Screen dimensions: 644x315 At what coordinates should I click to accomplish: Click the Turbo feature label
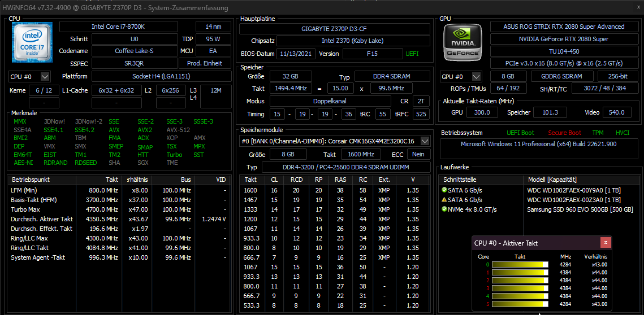point(174,155)
